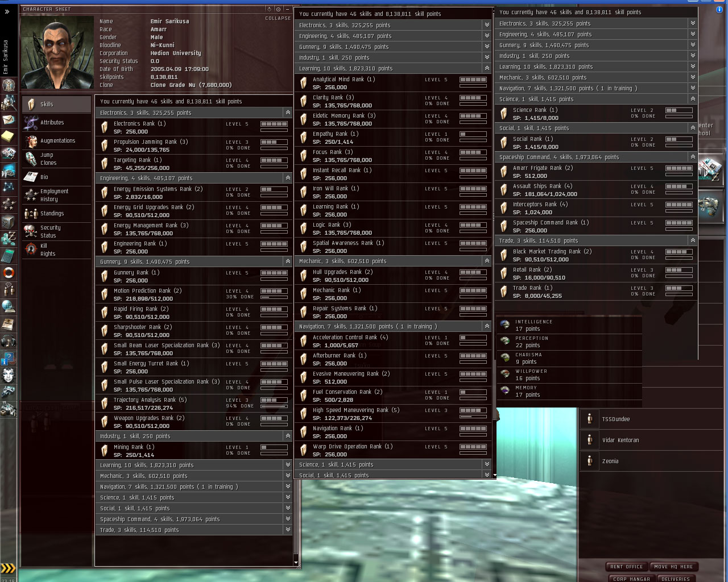The image size is (728, 582).
Task: Open the in-game browser globe icon
Action: (x=9, y=307)
